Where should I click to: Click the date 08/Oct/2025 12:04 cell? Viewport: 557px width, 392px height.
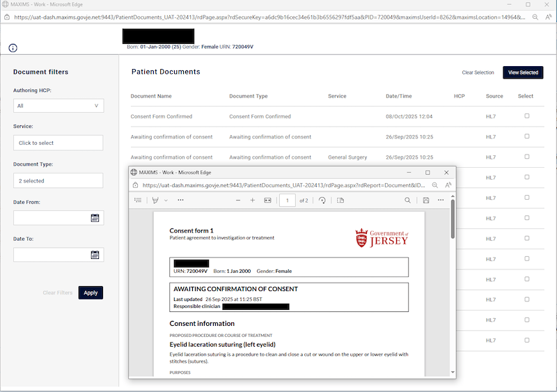(x=409, y=116)
